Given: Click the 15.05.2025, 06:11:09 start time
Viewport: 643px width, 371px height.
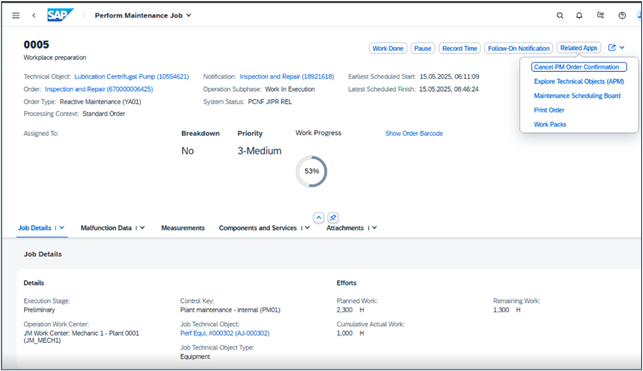Looking at the screenshot, I should point(449,77).
